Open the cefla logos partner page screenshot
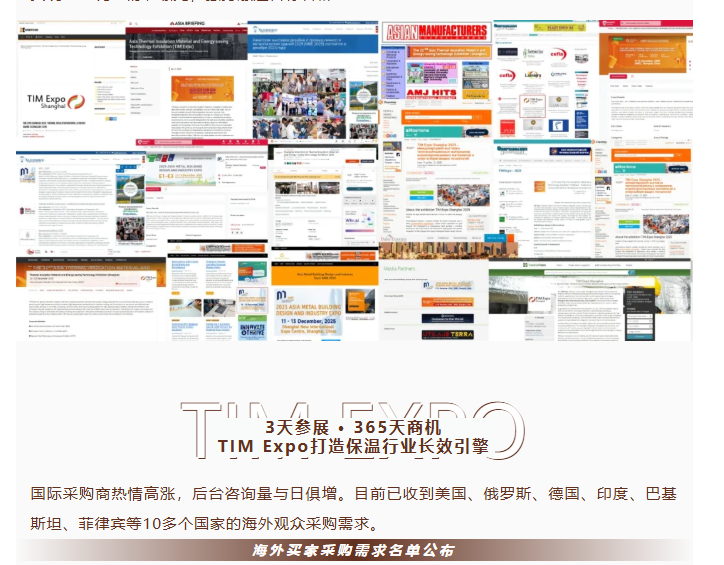The width and height of the screenshot is (724, 565). pyautogui.click(x=546, y=79)
